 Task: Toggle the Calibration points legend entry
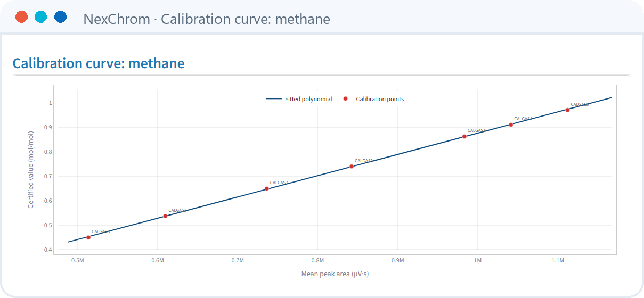373,99
